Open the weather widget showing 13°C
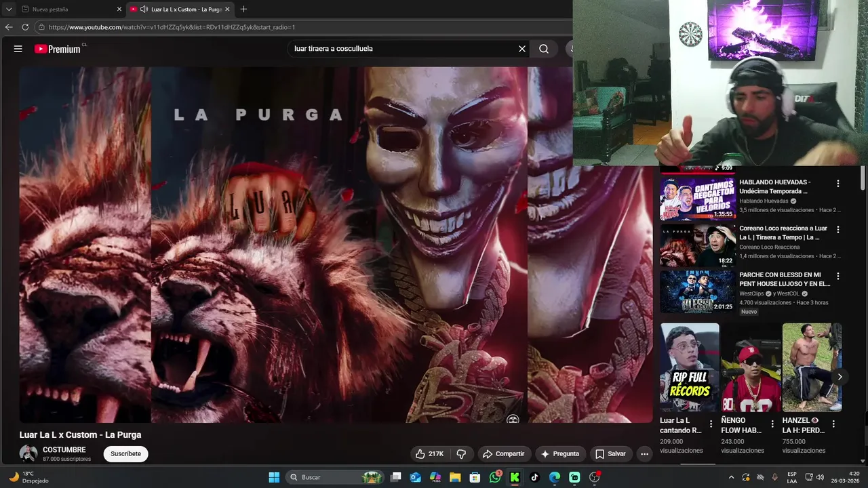This screenshot has width=868, height=488. [x=27, y=477]
